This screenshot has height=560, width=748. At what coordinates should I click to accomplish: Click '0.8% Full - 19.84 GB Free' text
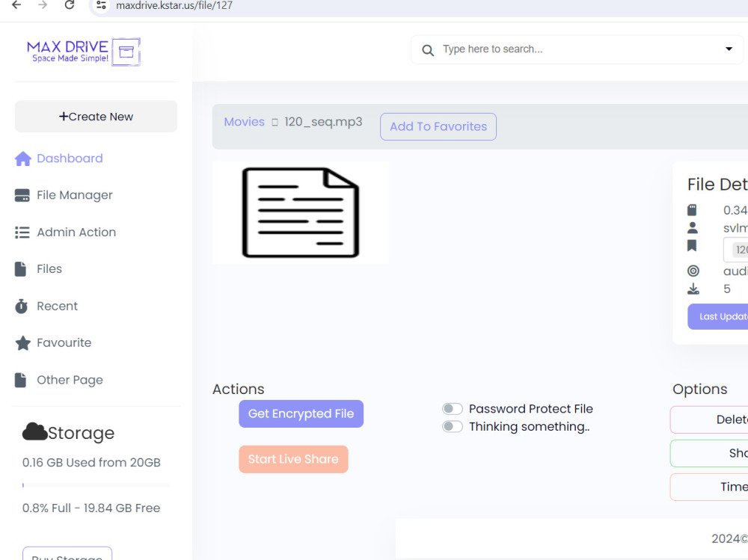point(91,508)
